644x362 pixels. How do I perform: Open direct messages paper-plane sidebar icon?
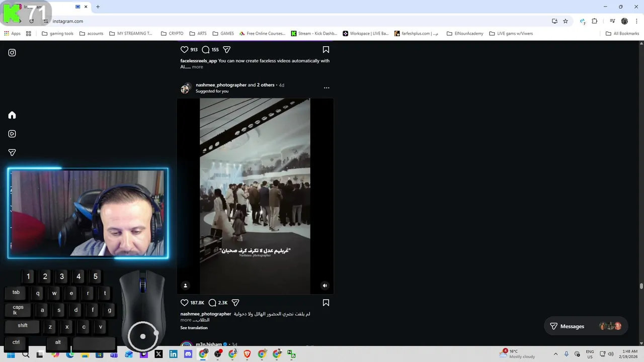12,152
